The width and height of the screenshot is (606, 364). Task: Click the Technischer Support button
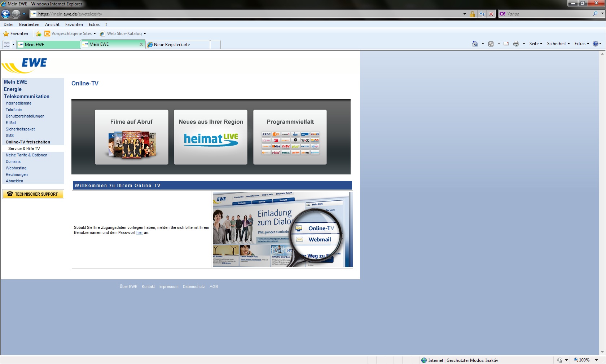(x=33, y=194)
